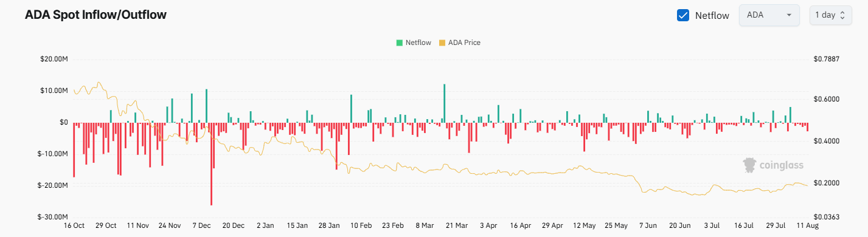
Task: Click the $-30.00M axis label
Action: pos(53,217)
